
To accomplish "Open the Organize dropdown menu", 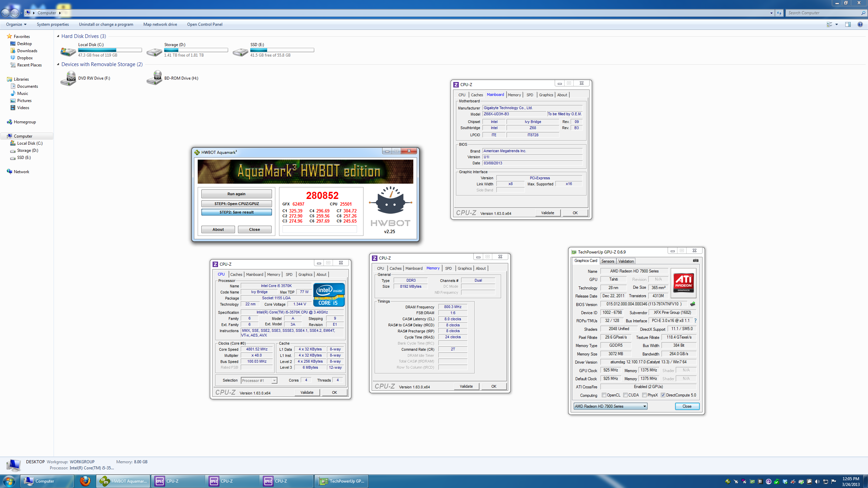I will [16, 24].
